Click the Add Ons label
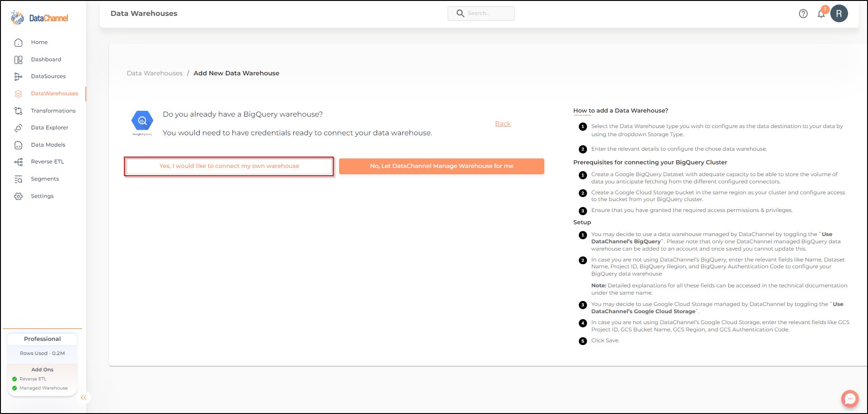This screenshot has height=414, width=868. pyautogui.click(x=42, y=370)
